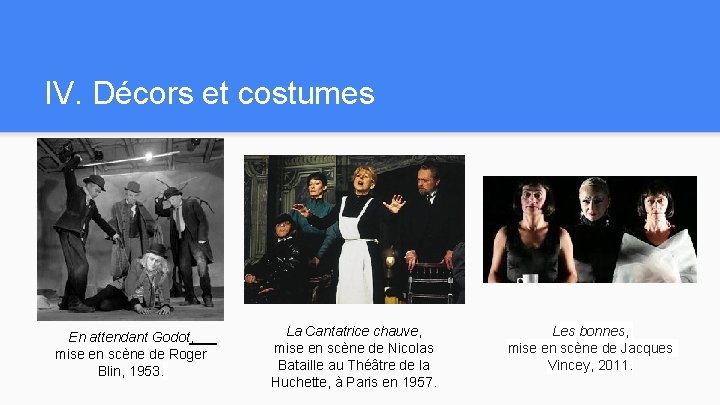Click the white coffee cup in Les bonnes photo

point(528,278)
